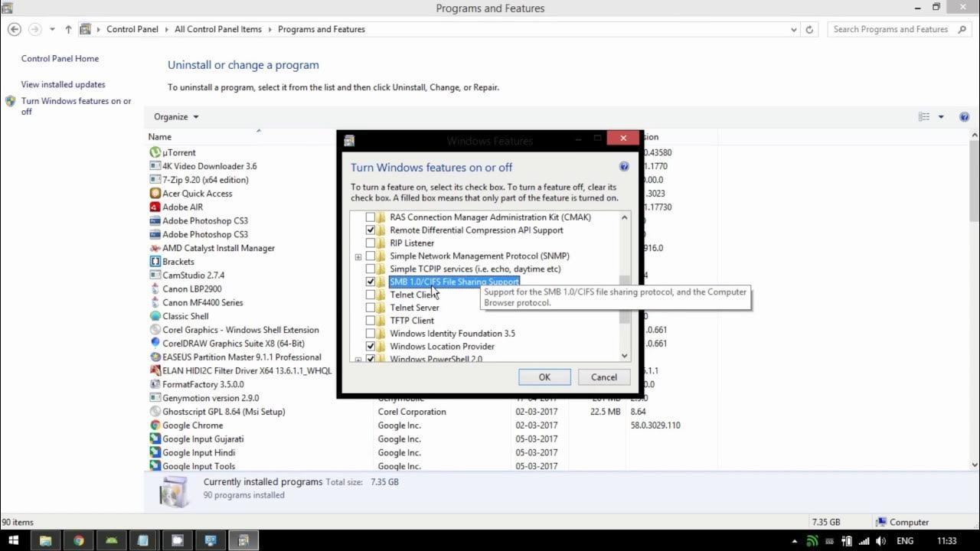This screenshot has width=980, height=551.
Task: Click the shield icon beside Turn Windows features
Action: pos(10,101)
